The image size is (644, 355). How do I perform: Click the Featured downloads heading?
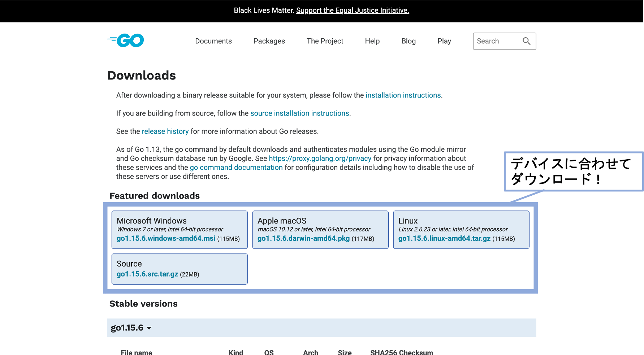click(x=155, y=196)
